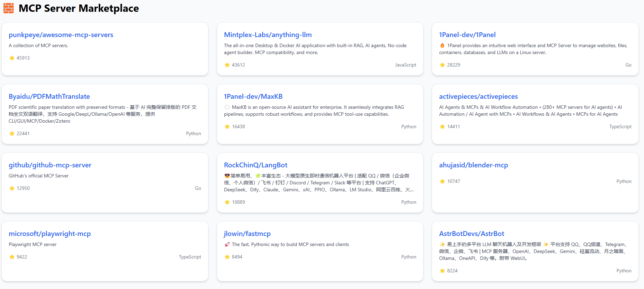Click the text "GitHub's official MCP Server"
Viewport: 644px width, 289px height.
pos(39,176)
